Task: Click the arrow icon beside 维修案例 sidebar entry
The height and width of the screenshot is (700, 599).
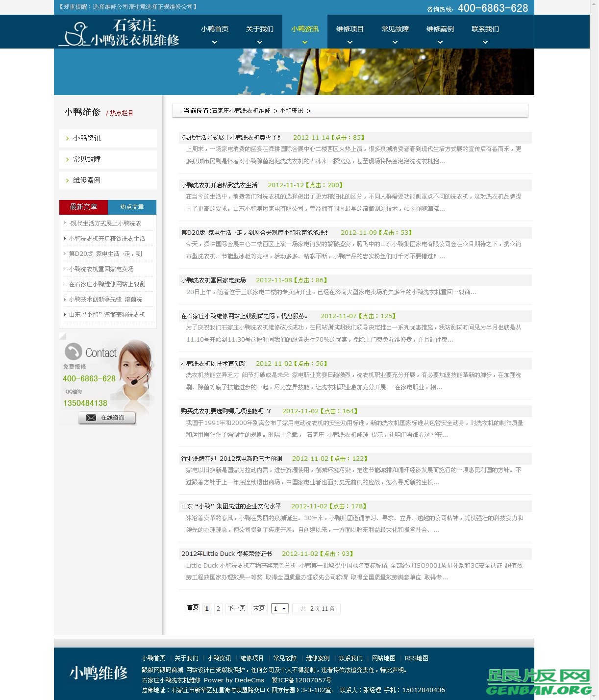Action: pos(68,180)
